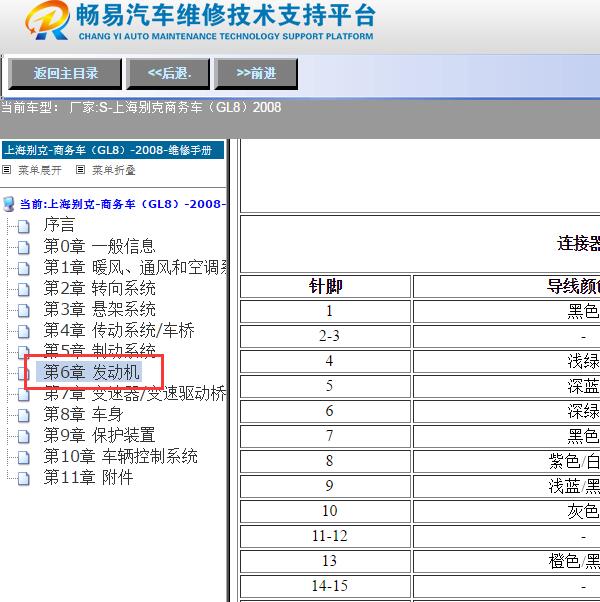
Task: Click the page icon next to 第8章 车身
Action: (x=24, y=416)
